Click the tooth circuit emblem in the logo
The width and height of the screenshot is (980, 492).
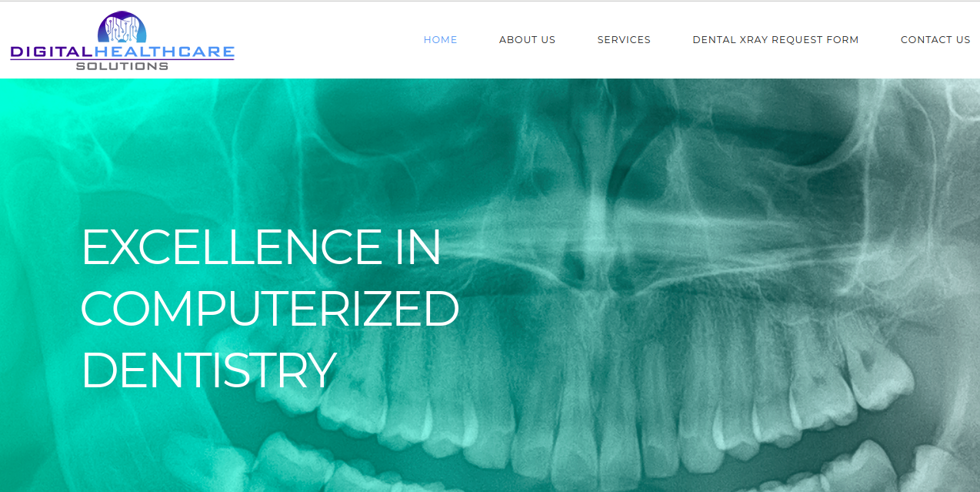coord(122,28)
